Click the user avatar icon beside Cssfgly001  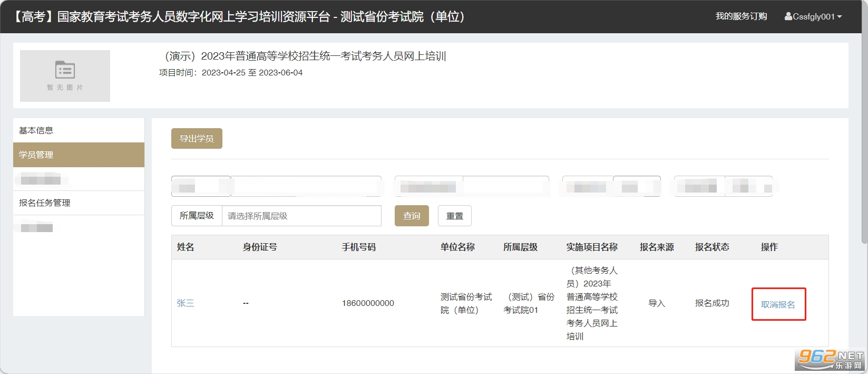pos(788,17)
